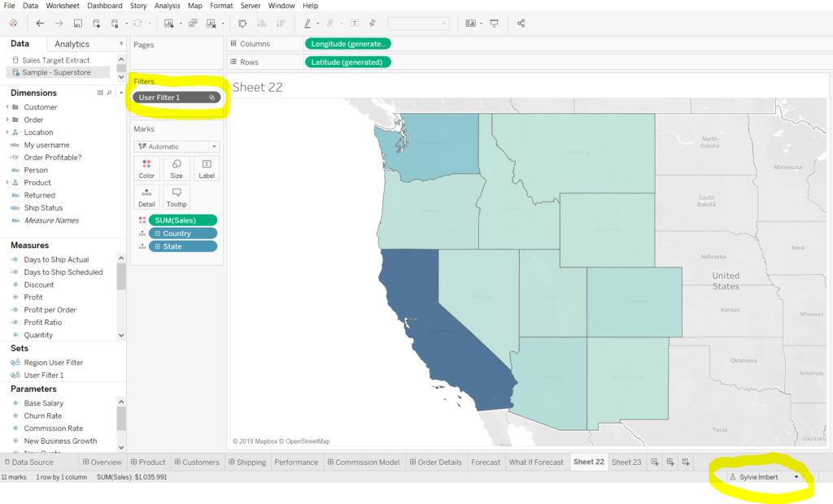The height and width of the screenshot is (504, 833).
Task: Select the Sample - Superstore data source
Action: [57, 72]
